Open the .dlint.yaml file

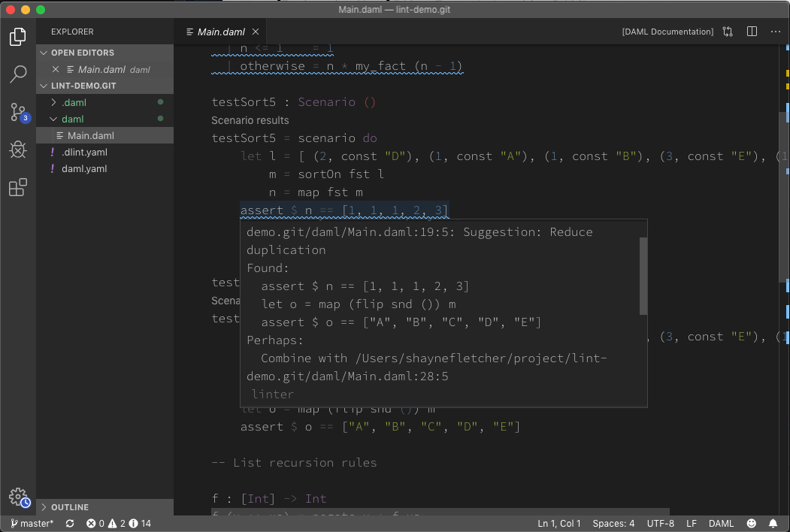pos(104,152)
